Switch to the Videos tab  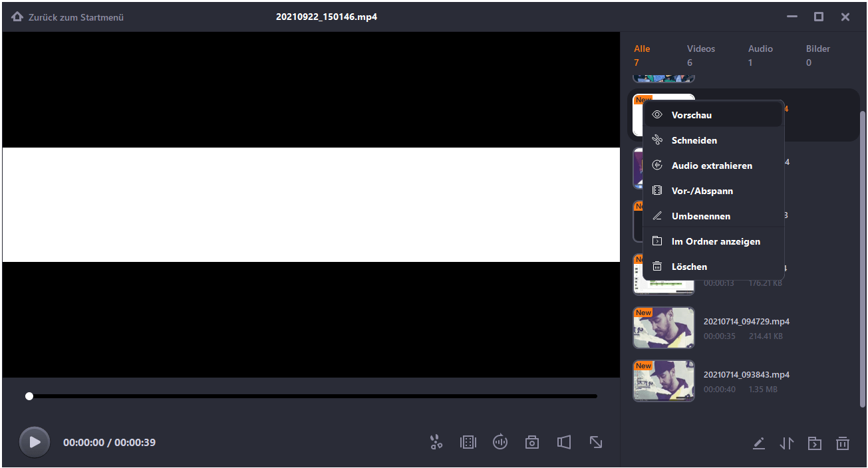(x=701, y=55)
